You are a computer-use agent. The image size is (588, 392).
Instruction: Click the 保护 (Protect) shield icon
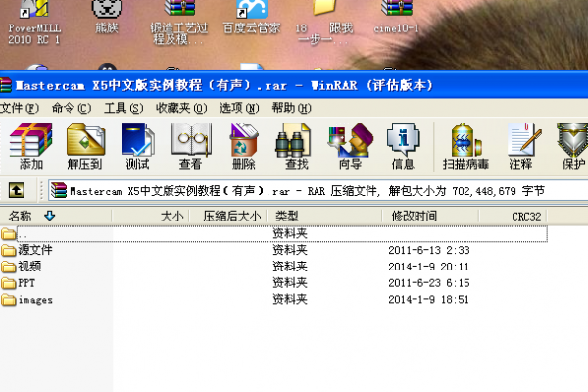point(572,146)
